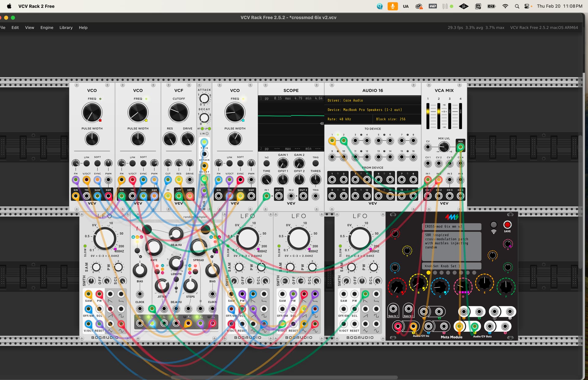Click the V/OCT input jack on the leftmost VCO

[86, 180]
